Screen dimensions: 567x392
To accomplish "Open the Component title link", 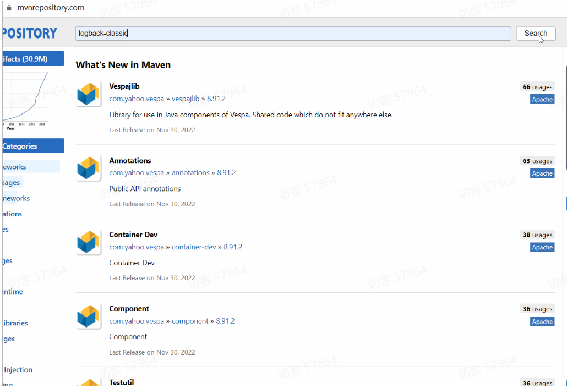I will click(129, 309).
